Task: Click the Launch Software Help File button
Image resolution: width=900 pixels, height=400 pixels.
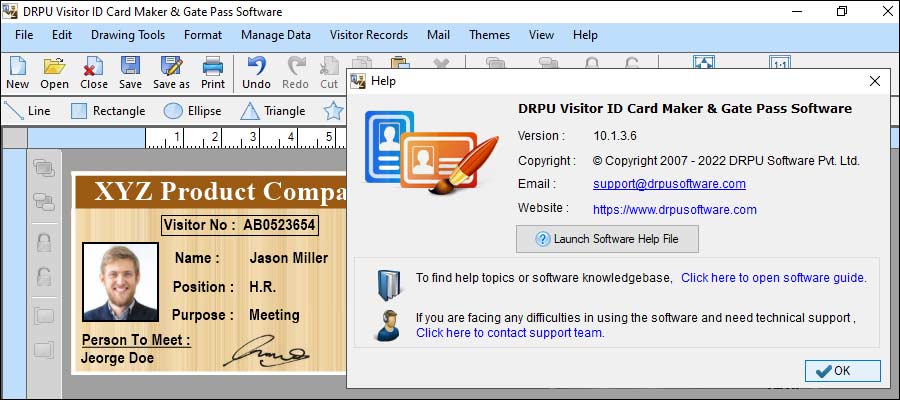Action: (607, 239)
